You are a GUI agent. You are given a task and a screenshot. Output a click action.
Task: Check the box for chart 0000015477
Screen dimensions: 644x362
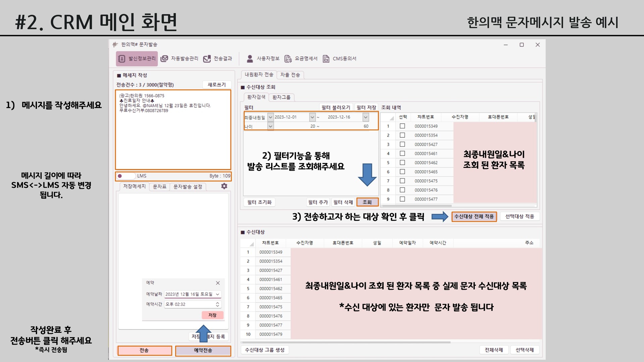pos(402,199)
